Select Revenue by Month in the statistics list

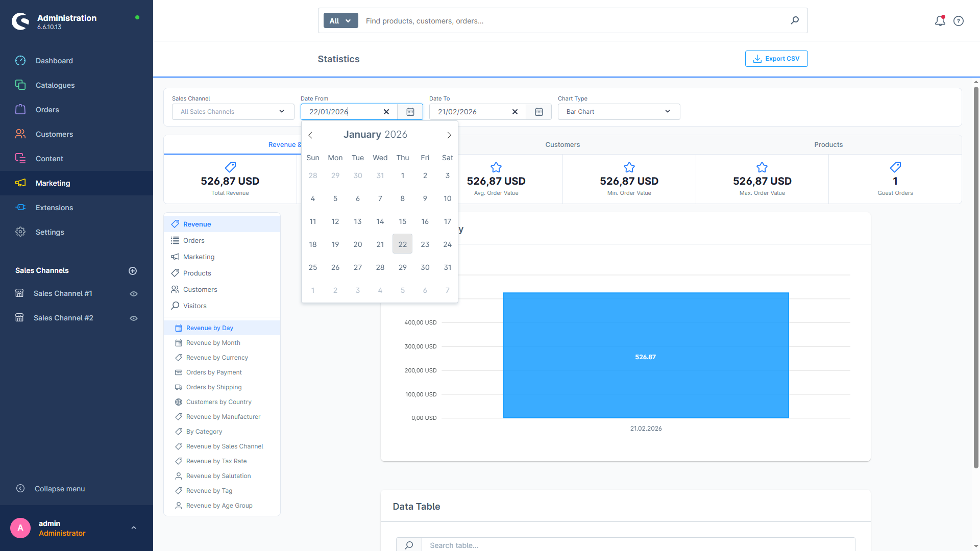[x=213, y=342]
